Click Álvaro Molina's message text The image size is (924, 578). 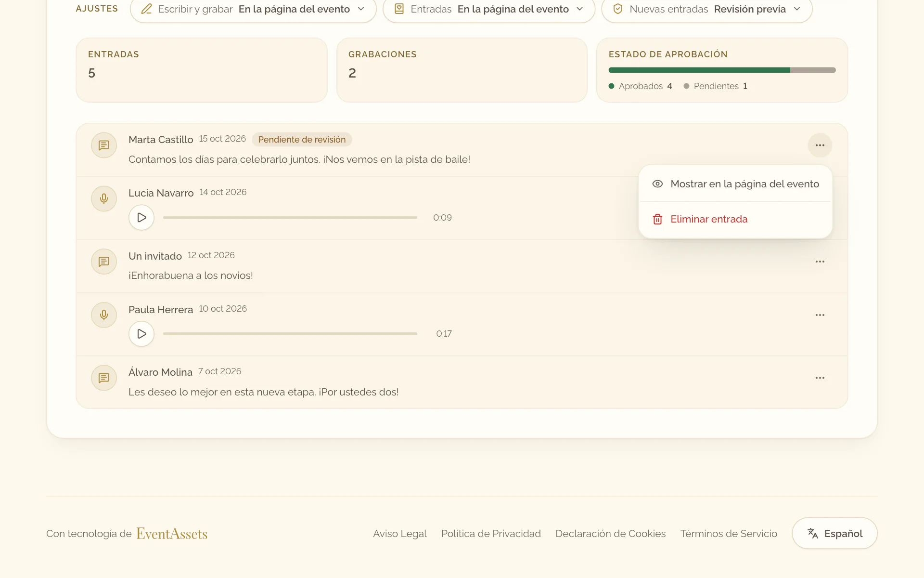point(264,392)
